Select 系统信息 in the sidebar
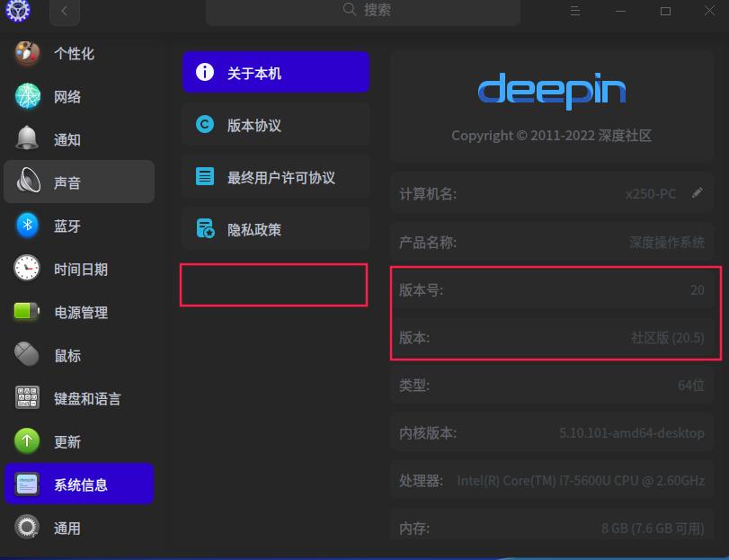The width and height of the screenshot is (729, 560). (x=79, y=484)
